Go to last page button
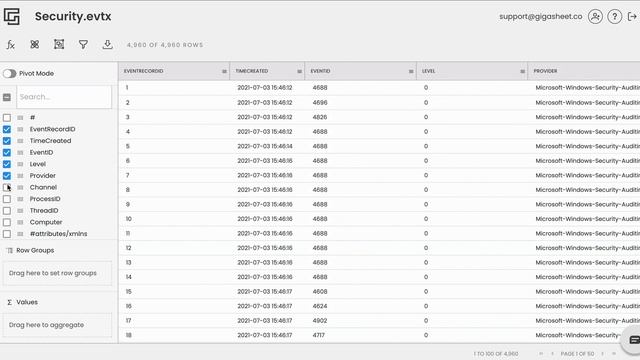Viewport: 640px width, 360px height. tap(613, 353)
